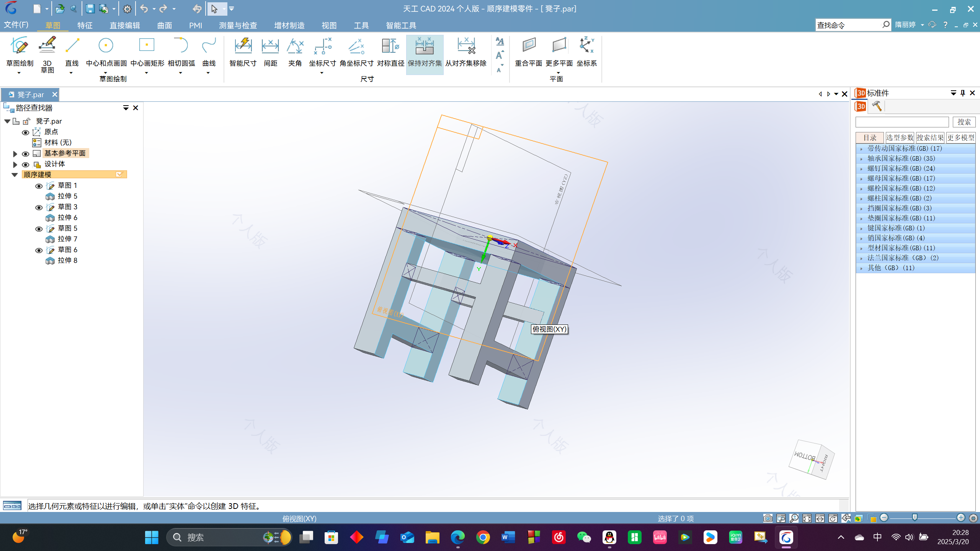Toggle visibility eye of 原点
The height and width of the screenshot is (551, 980).
pyautogui.click(x=25, y=132)
